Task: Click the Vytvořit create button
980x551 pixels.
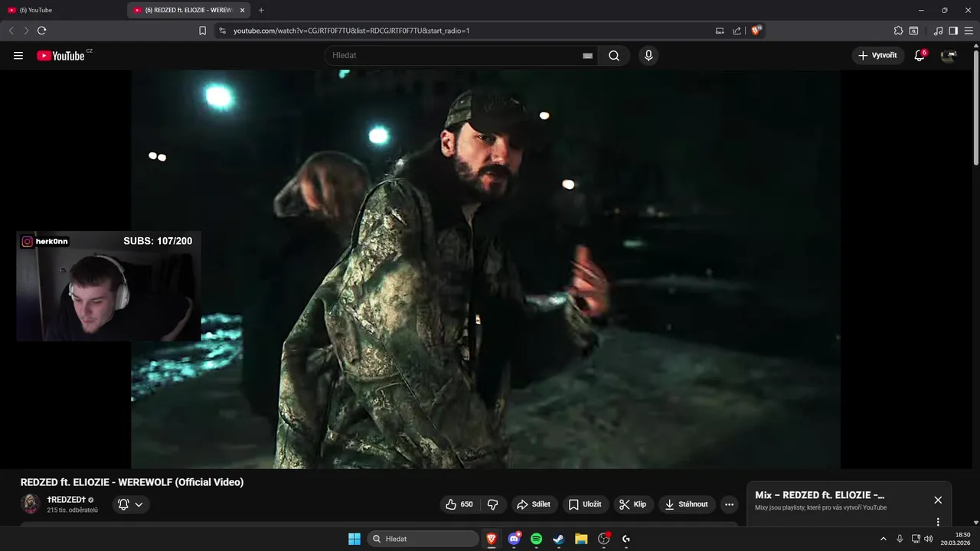Action: pos(878,56)
